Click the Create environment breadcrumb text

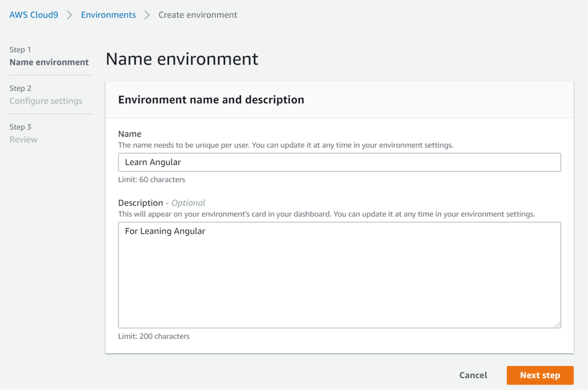click(x=197, y=15)
